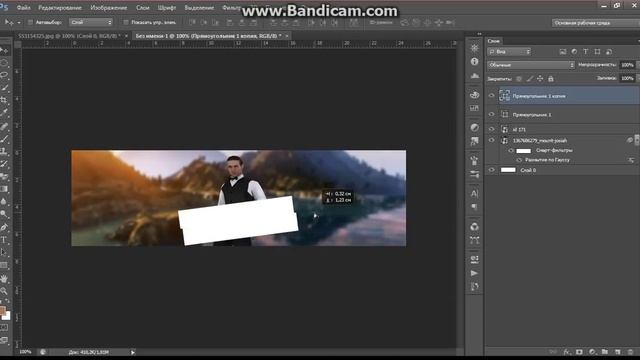This screenshot has width=640, height=360.
Task: Filter layers by smart object type
Action: point(609,51)
